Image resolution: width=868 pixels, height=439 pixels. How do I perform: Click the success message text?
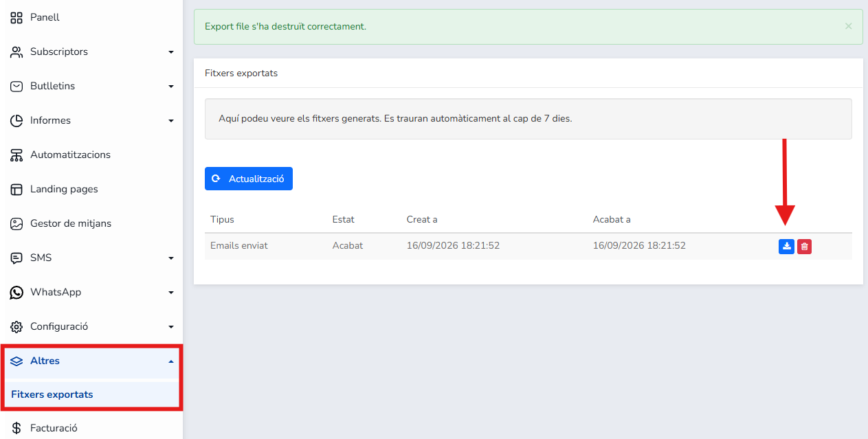pos(285,26)
